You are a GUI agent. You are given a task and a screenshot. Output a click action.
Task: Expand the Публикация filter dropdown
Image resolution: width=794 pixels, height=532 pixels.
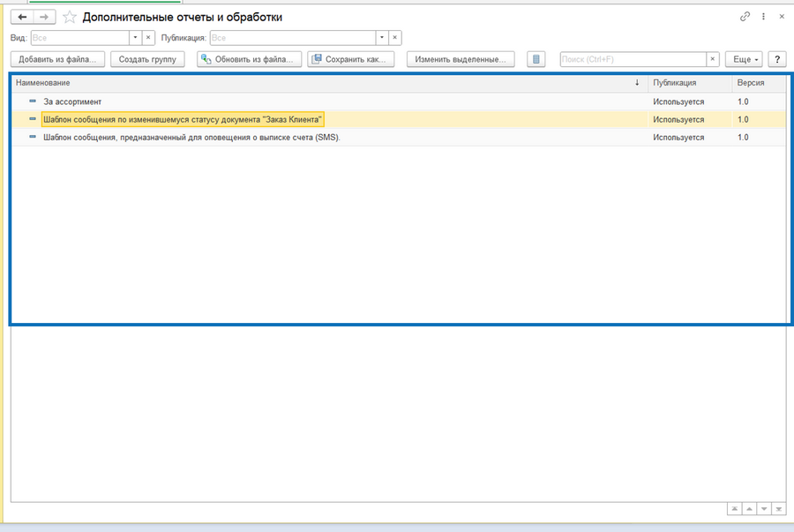382,37
